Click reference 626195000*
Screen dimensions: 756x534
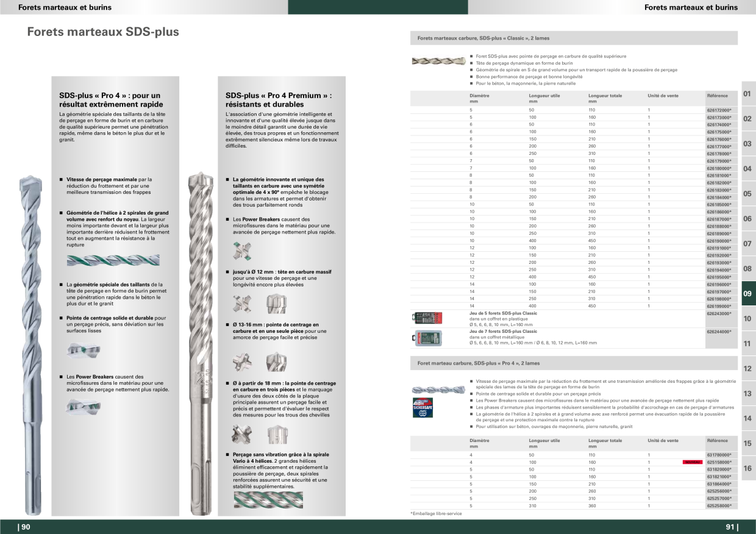[719, 277]
